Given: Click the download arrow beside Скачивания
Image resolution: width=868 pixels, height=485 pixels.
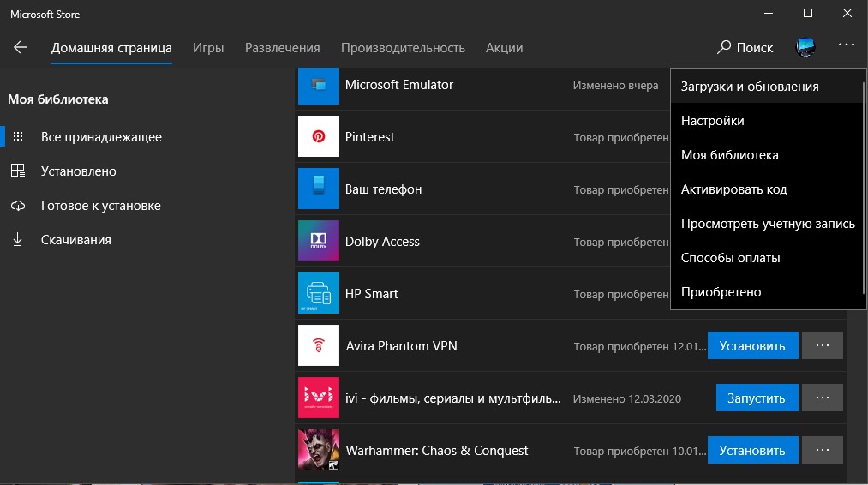Looking at the screenshot, I should 18,239.
